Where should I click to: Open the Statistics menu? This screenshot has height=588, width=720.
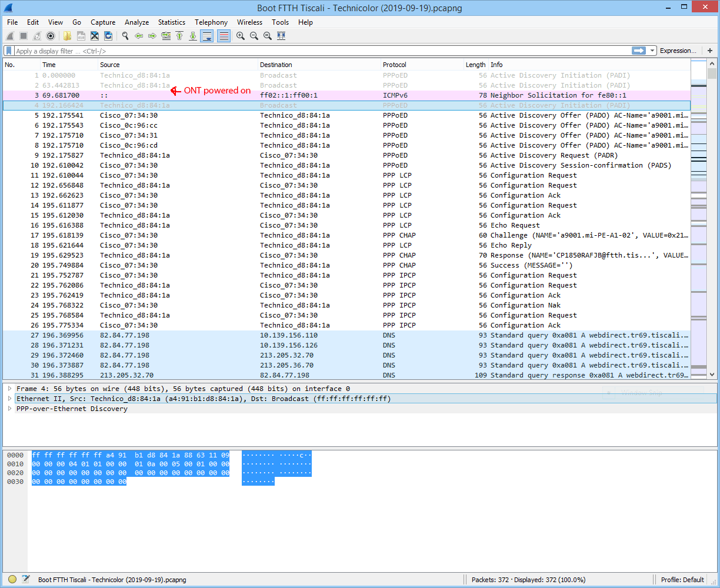[x=171, y=22]
